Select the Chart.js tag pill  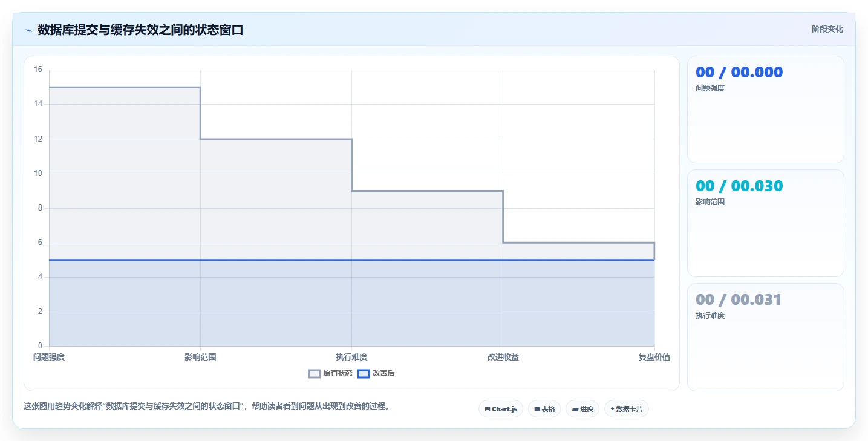click(501, 409)
